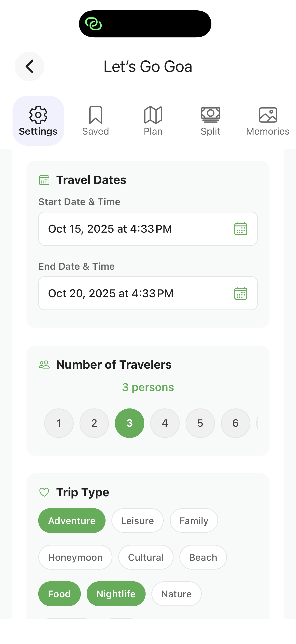This screenshot has height=644, width=296.
Task: Tap the start date calendar icon
Action: (241, 229)
